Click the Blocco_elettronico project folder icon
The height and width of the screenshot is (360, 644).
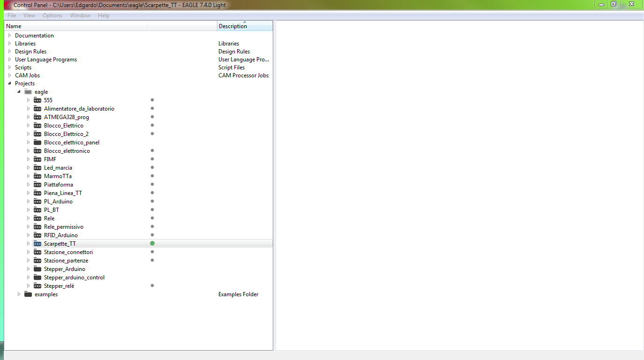(37, 151)
